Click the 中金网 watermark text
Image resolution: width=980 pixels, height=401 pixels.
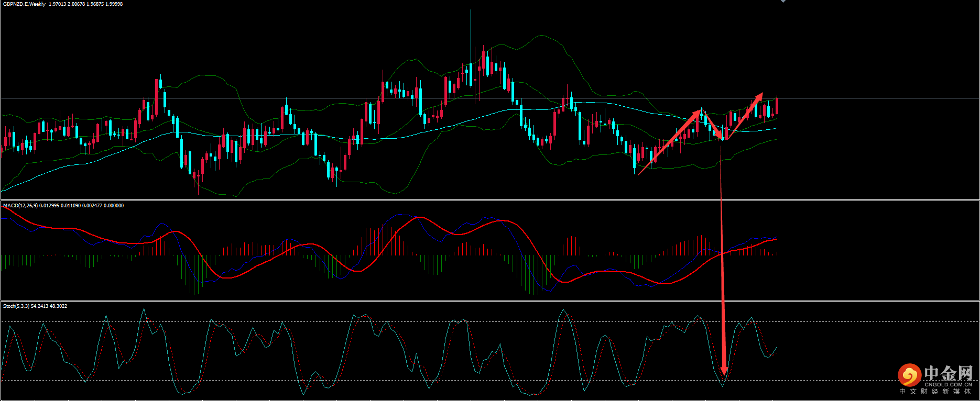[948, 373]
